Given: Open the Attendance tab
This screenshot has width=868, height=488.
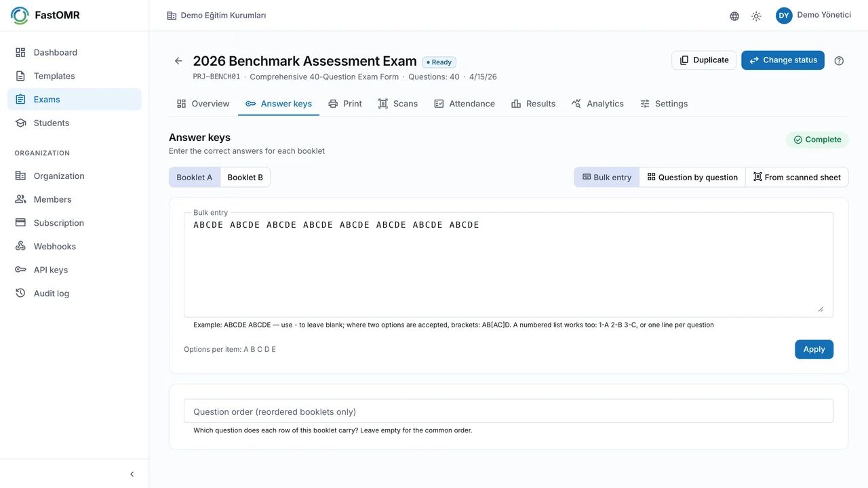Looking at the screenshot, I should (465, 104).
